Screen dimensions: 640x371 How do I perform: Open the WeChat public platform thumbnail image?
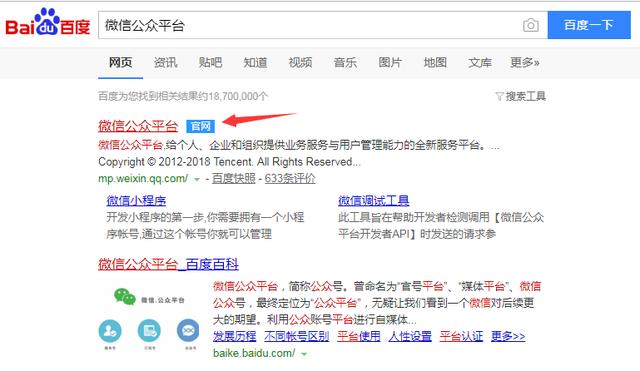point(149,318)
